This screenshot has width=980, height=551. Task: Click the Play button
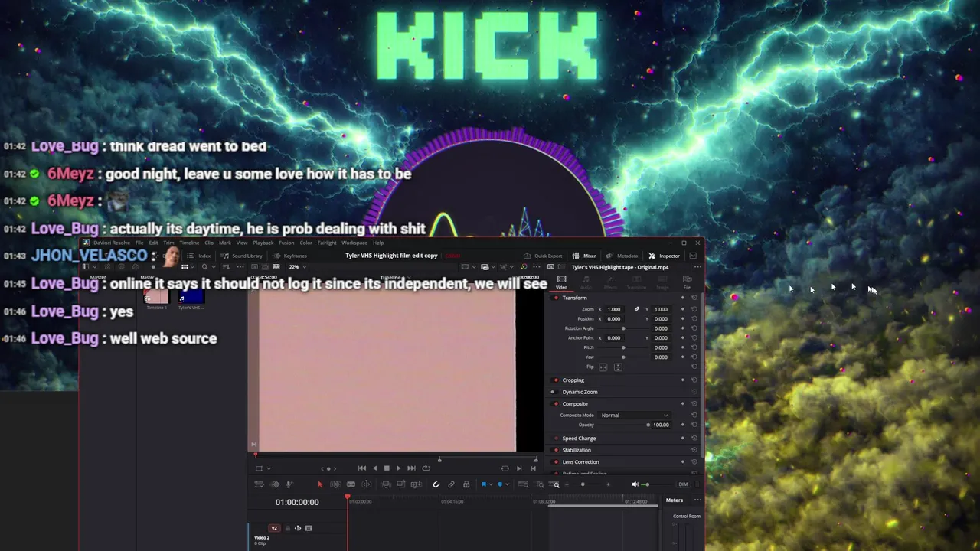[x=398, y=468]
